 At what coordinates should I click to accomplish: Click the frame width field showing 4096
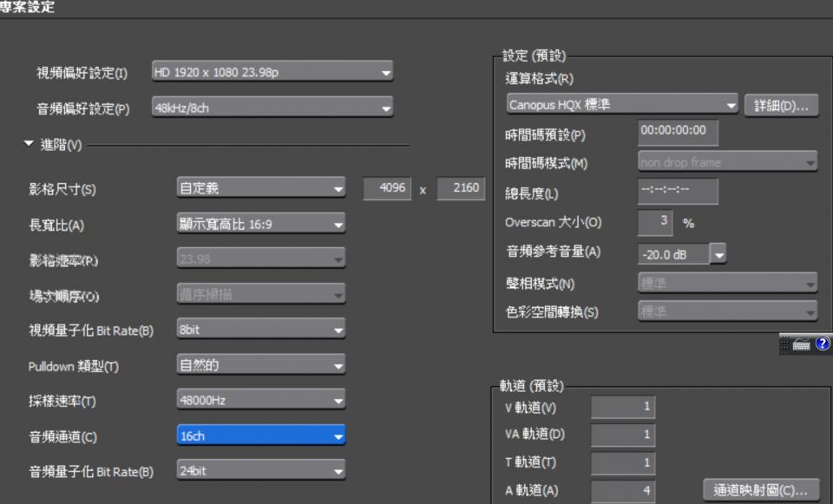[x=387, y=188]
